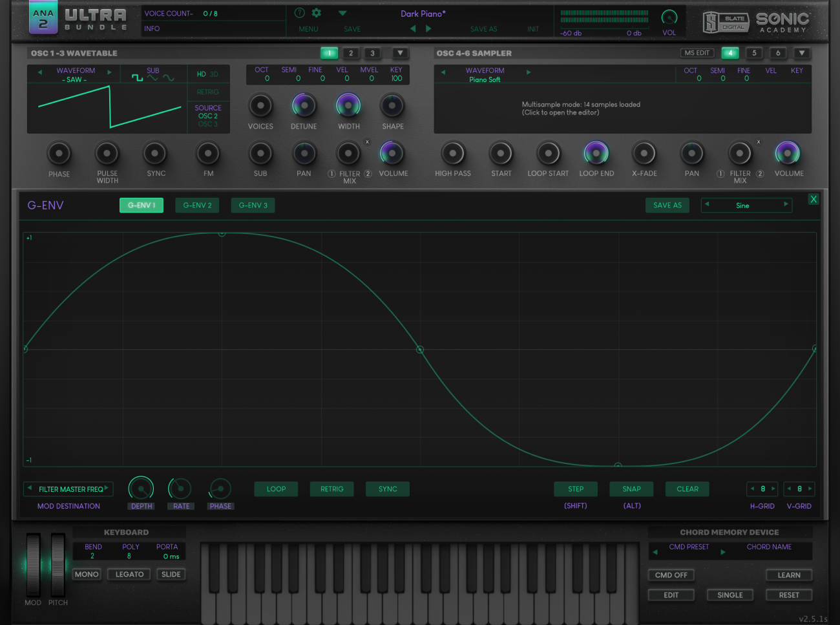
Task: Open preset menu dropdown triangle
Action: click(342, 13)
